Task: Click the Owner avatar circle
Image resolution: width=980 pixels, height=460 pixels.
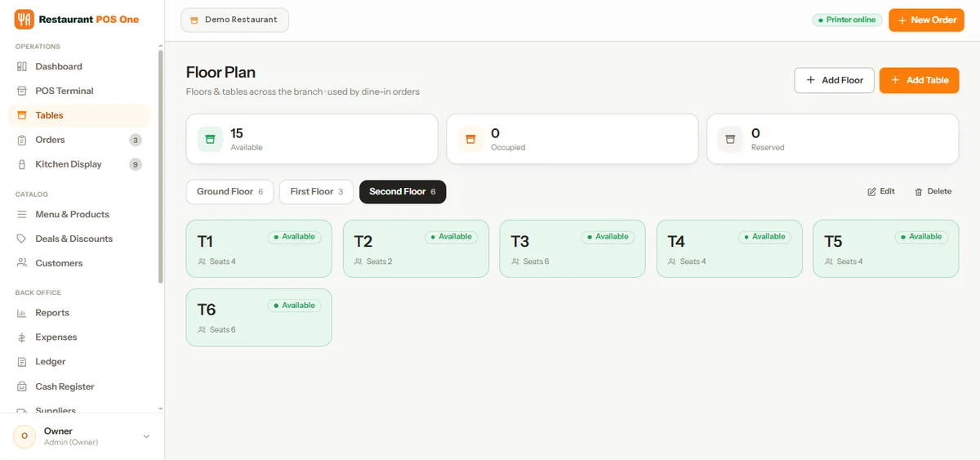Action: [x=24, y=436]
